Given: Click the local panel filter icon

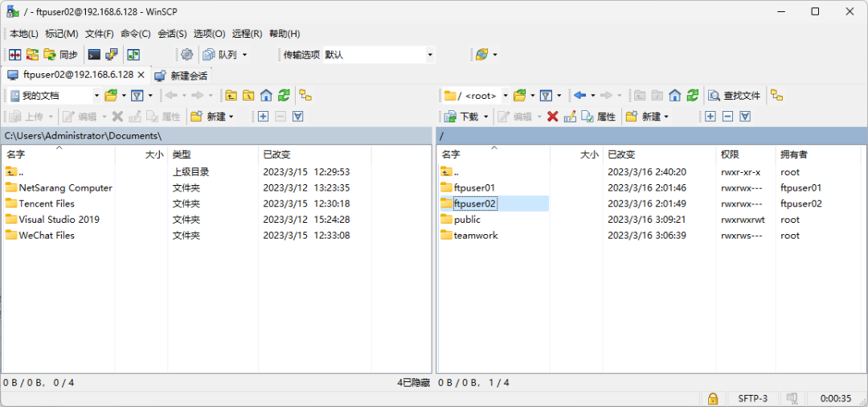Looking at the screenshot, I should [137, 96].
